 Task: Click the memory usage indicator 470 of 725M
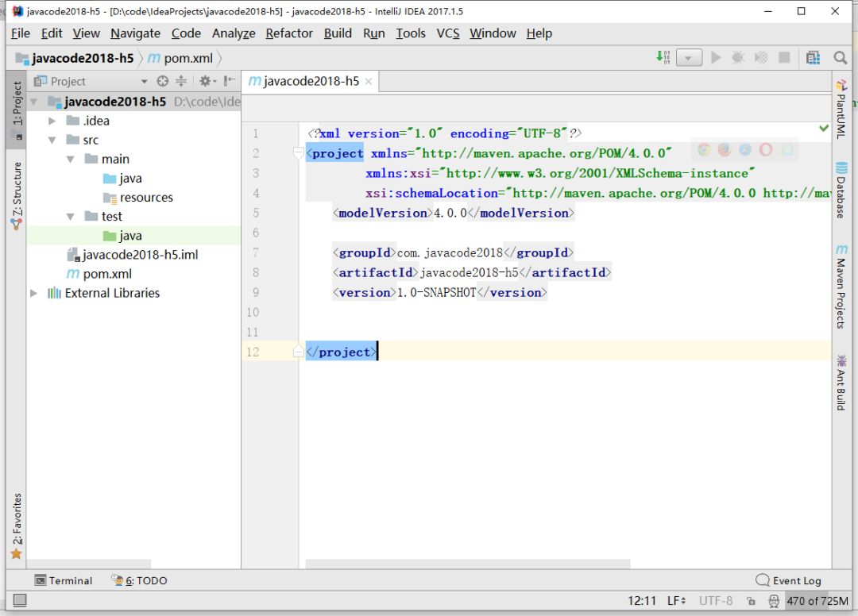pos(817,601)
